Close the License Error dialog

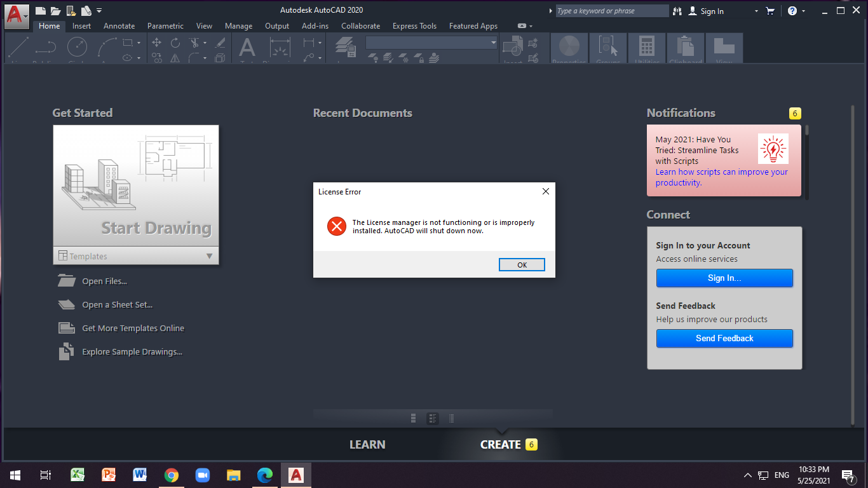point(545,191)
